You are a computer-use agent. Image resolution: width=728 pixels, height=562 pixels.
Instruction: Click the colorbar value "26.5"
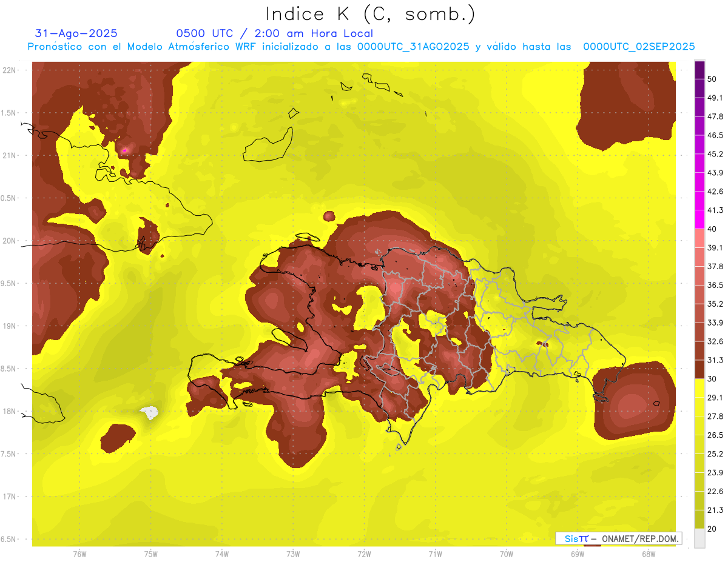point(715,435)
